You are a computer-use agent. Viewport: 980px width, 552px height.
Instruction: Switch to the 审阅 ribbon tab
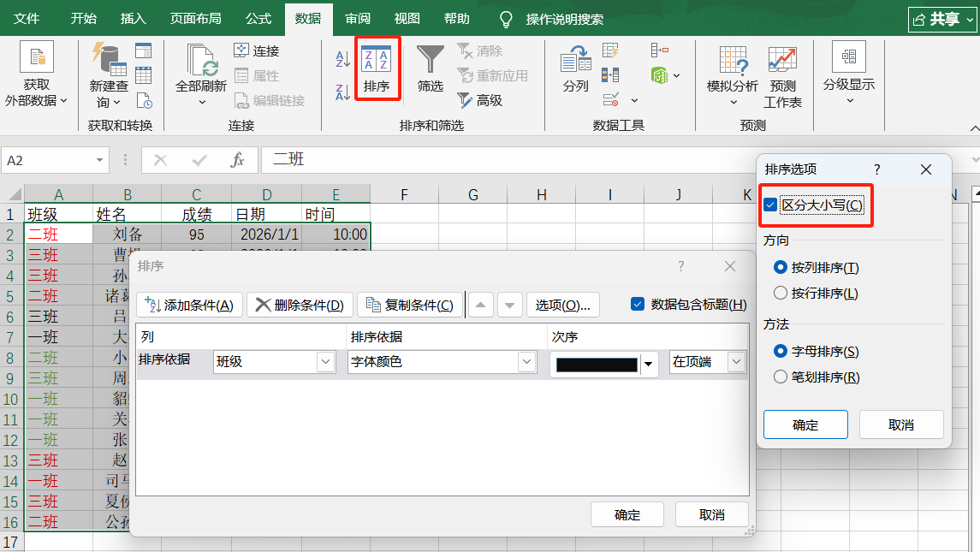[359, 17]
